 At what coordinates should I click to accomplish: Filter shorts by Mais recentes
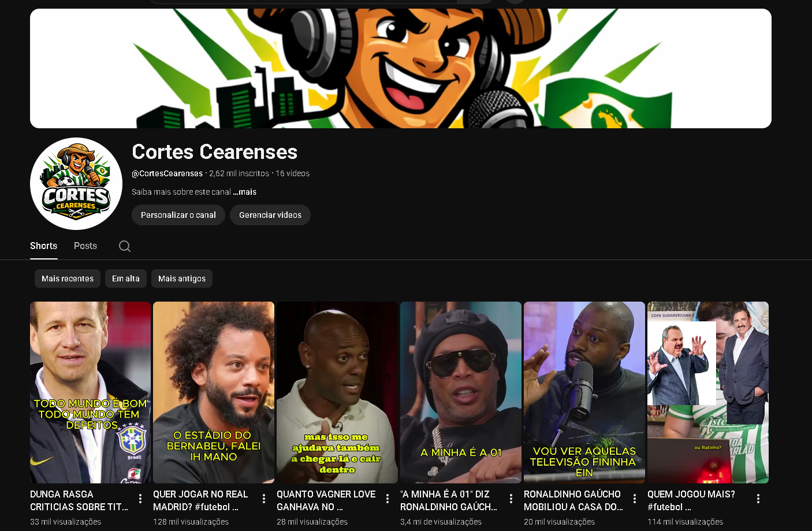[68, 279]
